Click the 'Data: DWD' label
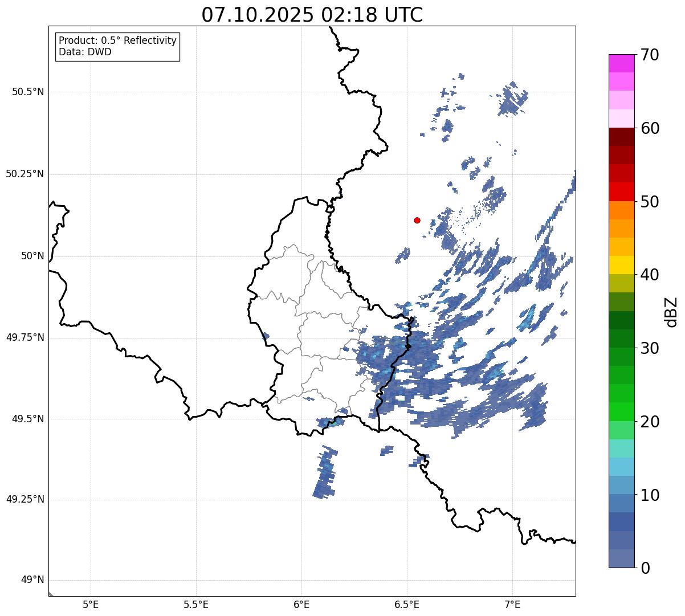685x616 pixels. 85,52
